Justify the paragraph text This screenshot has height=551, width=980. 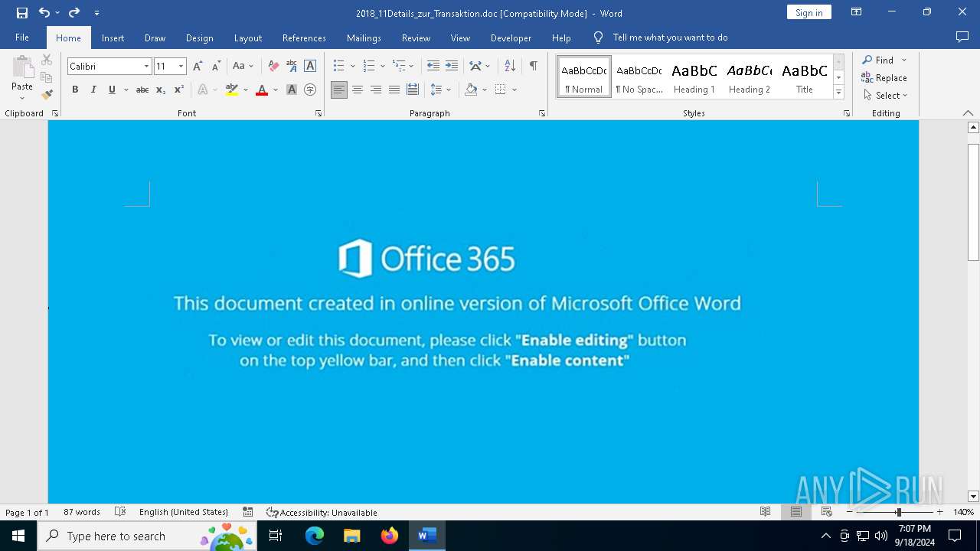click(x=394, y=90)
